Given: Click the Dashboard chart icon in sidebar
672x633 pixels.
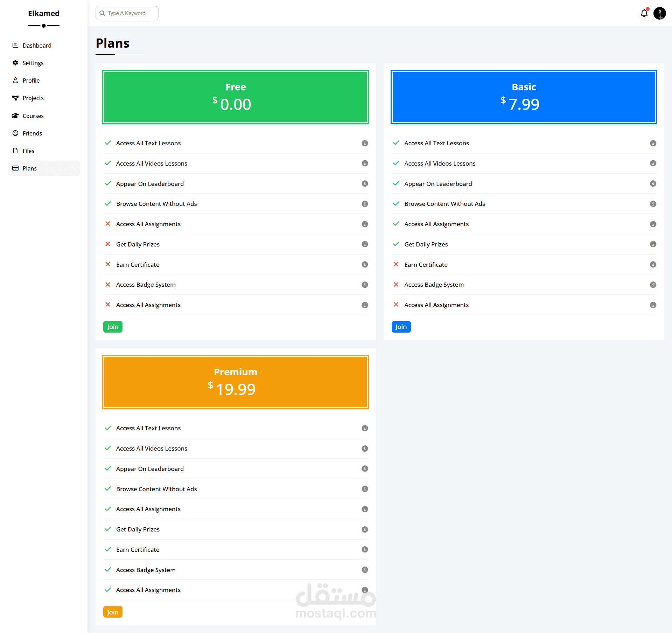Looking at the screenshot, I should click(15, 45).
